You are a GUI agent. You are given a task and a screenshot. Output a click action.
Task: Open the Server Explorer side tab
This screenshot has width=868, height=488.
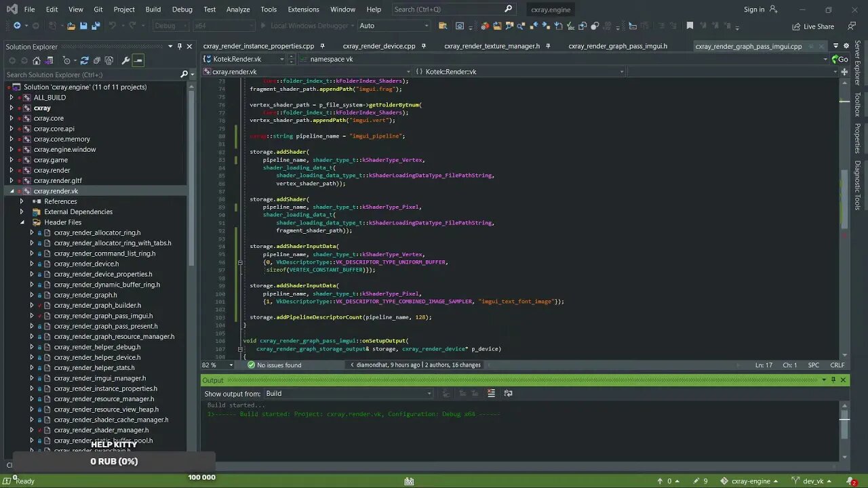[x=858, y=63]
